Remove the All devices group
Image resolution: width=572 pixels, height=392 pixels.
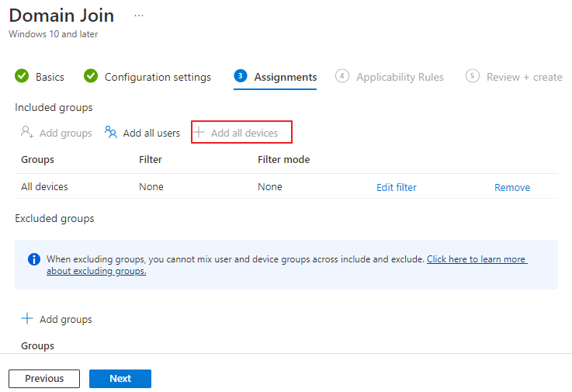[x=512, y=187]
